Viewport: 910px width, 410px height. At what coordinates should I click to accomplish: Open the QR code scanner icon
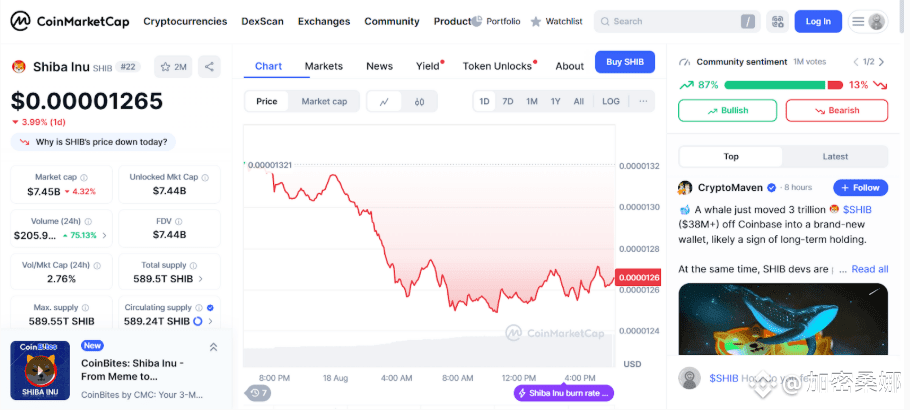777,21
